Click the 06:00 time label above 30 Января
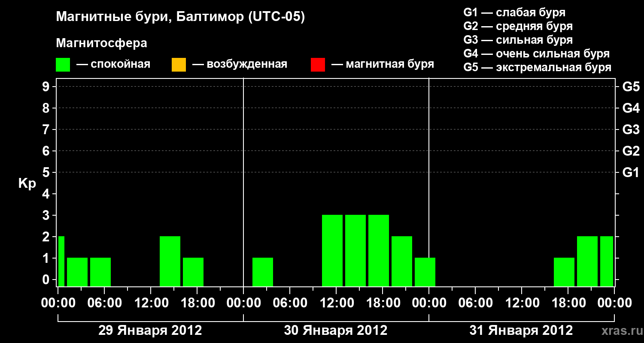 (x=290, y=303)
